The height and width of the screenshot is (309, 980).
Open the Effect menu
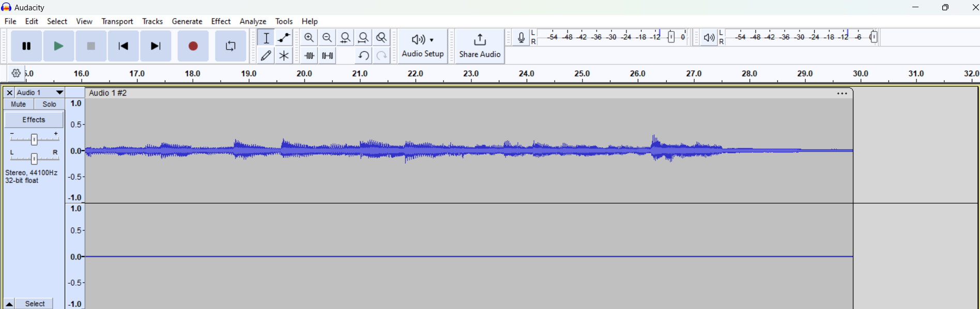point(221,21)
